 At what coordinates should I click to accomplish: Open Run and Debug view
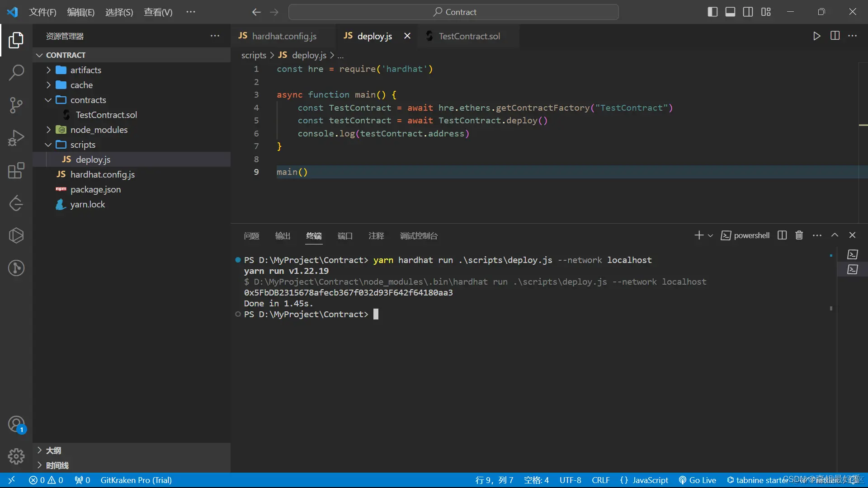pos(16,138)
